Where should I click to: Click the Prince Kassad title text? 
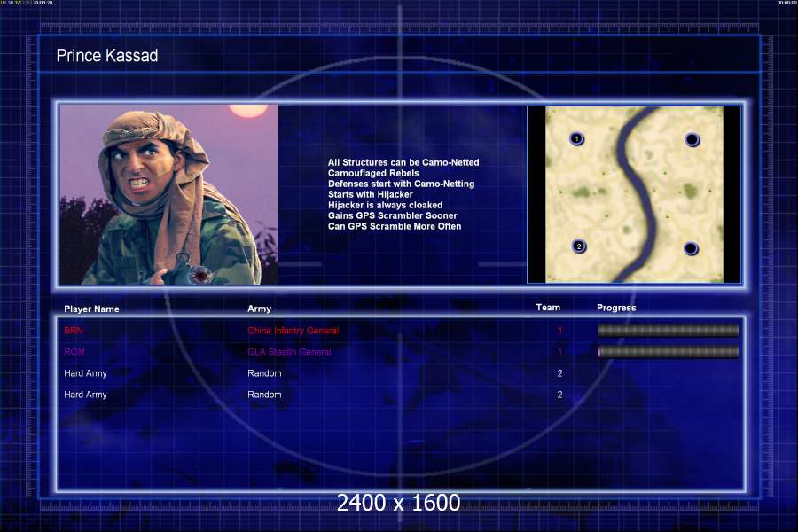click(107, 56)
